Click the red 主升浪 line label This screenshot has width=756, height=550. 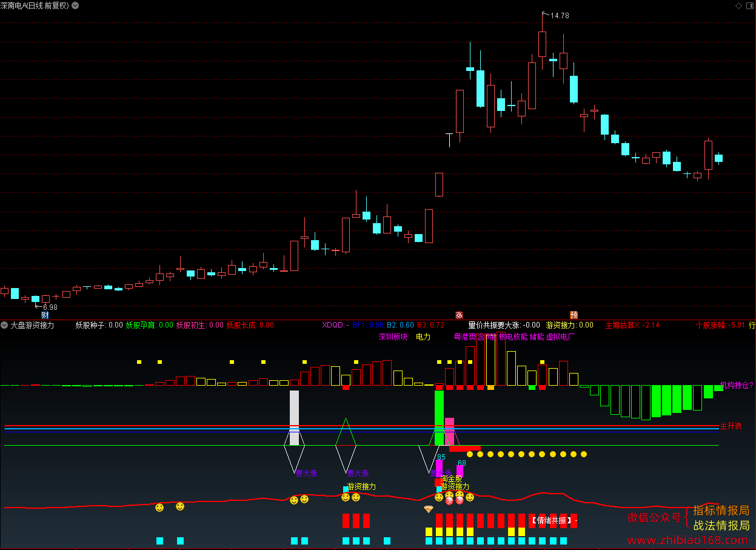731,426
